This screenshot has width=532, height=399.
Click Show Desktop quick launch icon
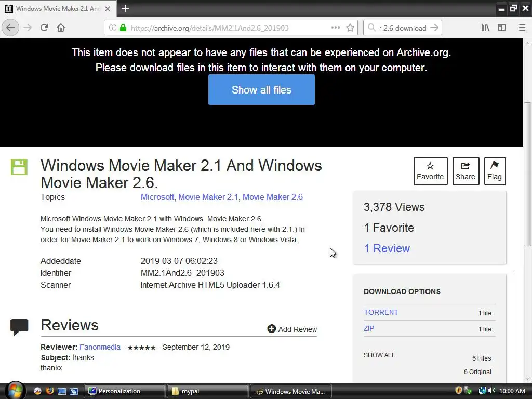tap(61, 391)
